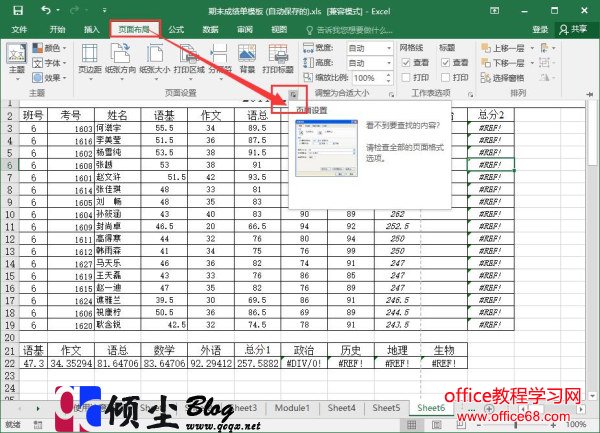Click the Share (共享) button

click(x=573, y=29)
